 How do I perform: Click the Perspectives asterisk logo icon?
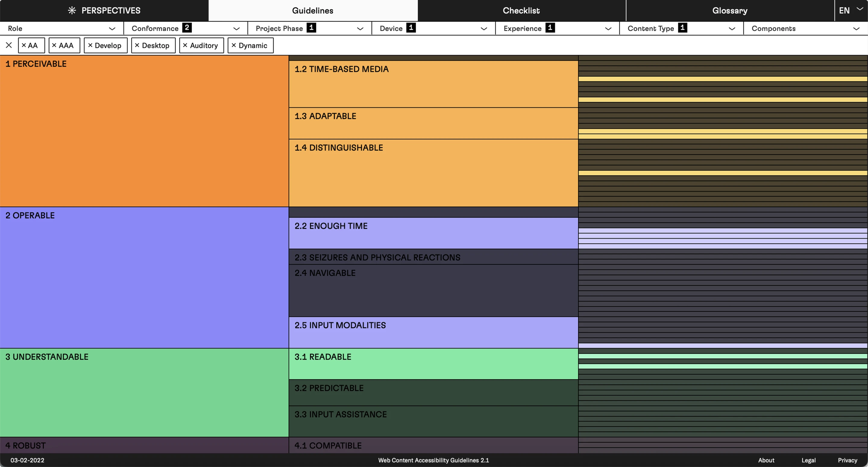[x=72, y=11]
